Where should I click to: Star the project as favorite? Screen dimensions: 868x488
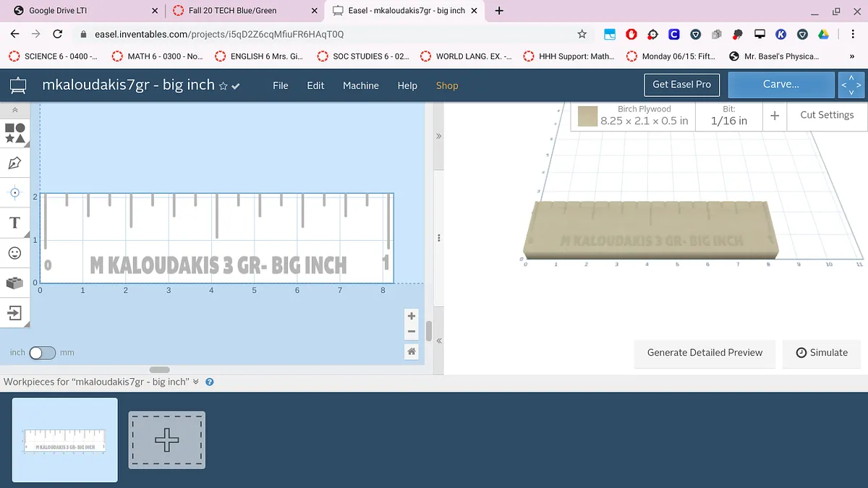[x=224, y=86]
